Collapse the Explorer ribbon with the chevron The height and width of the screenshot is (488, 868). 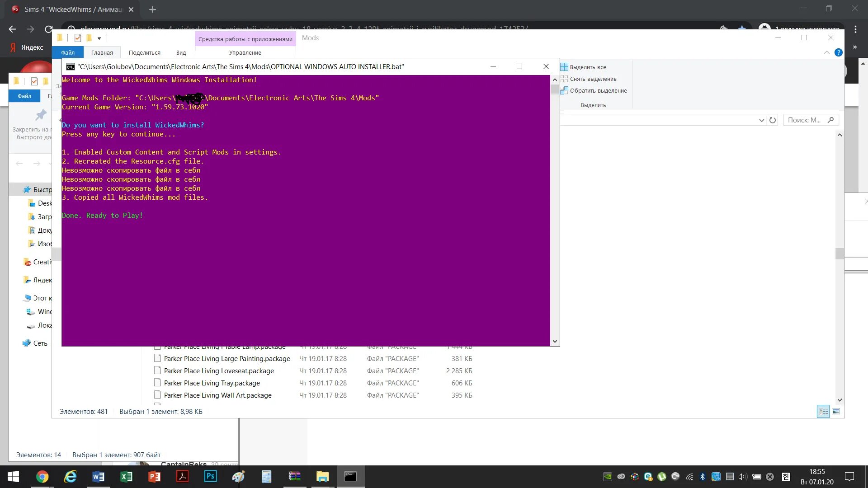click(x=826, y=52)
